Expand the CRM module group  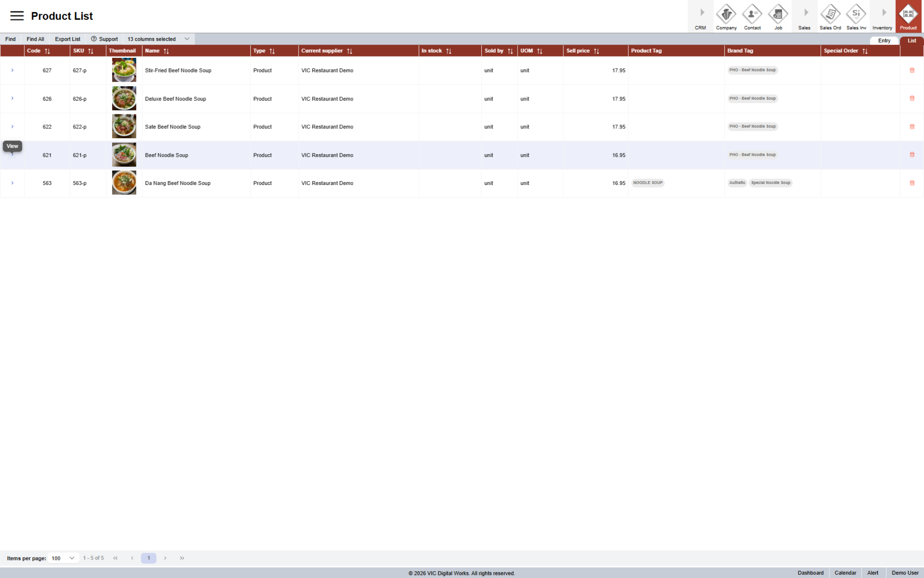point(700,16)
